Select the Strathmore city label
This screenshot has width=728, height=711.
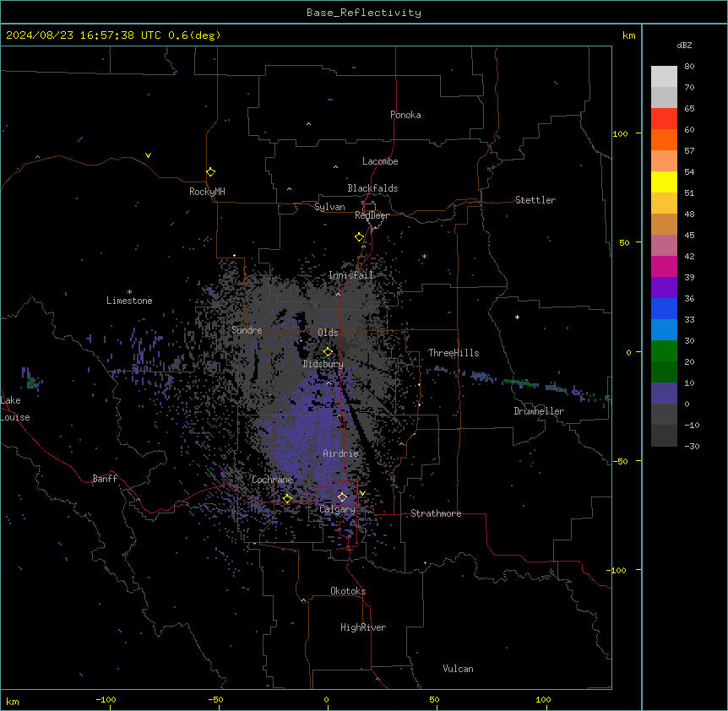click(x=436, y=513)
